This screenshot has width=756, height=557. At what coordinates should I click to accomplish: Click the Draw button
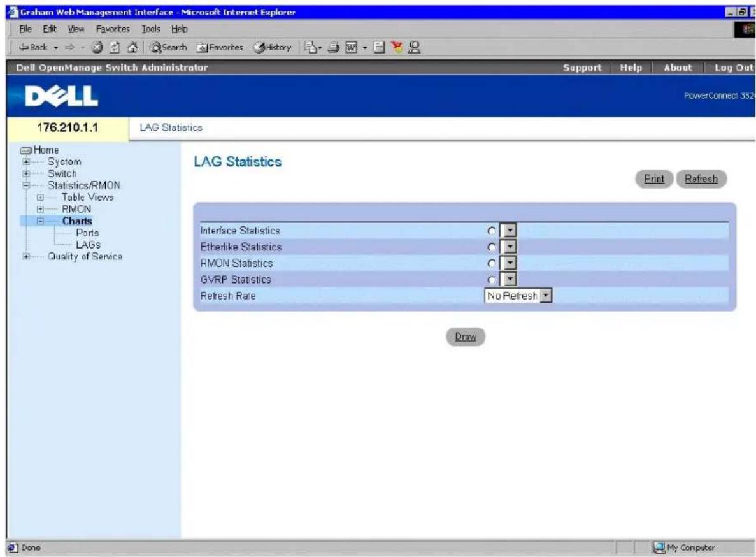[466, 336]
